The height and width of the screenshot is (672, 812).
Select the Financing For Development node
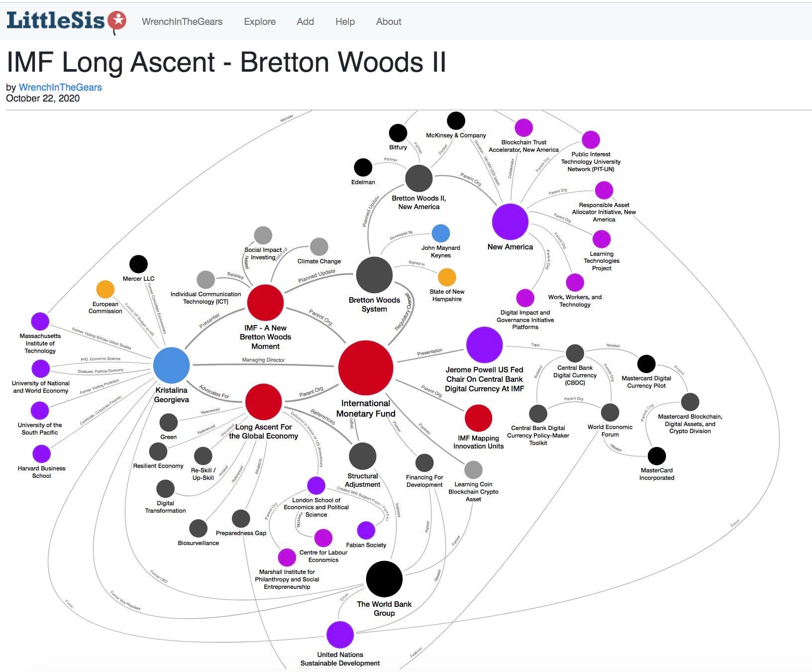pos(424,463)
